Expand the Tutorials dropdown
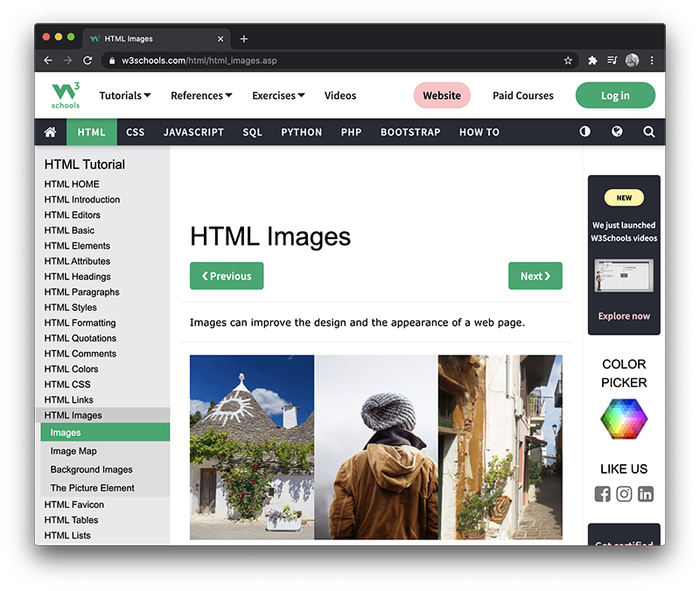The width and height of the screenshot is (700, 591). coord(124,95)
